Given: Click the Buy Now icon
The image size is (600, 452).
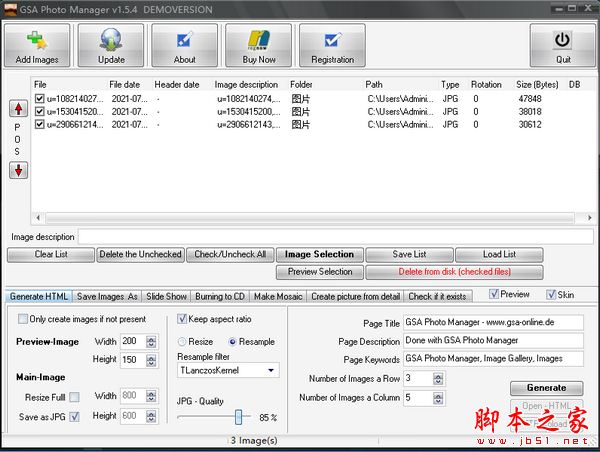Looking at the screenshot, I should click(x=258, y=41).
